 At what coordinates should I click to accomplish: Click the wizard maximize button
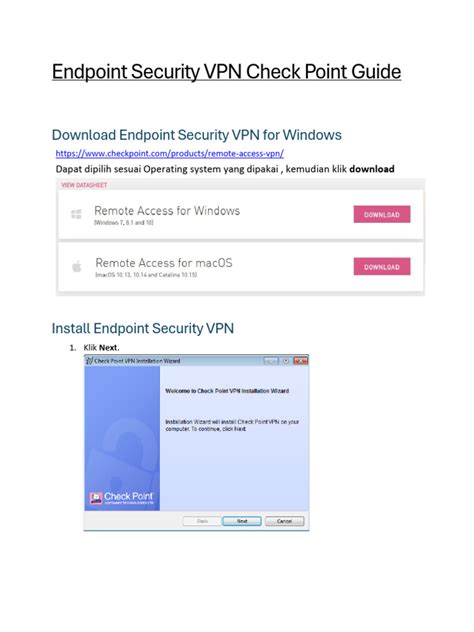point(286,361)
